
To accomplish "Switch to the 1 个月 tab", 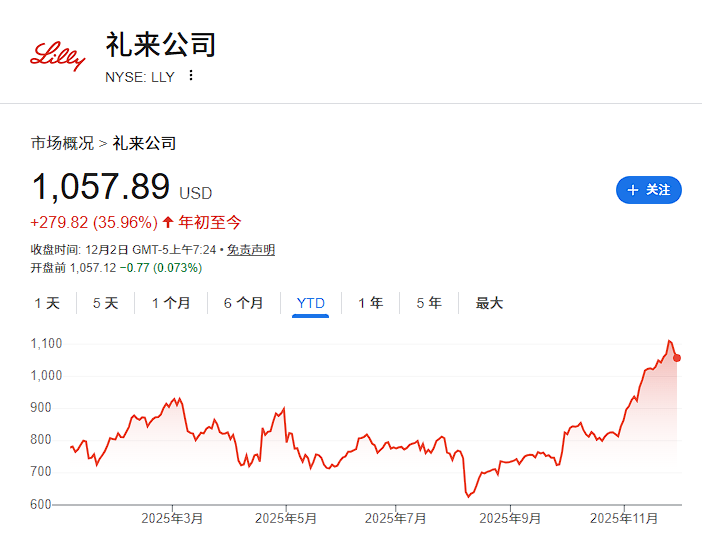I will (171, 303).
